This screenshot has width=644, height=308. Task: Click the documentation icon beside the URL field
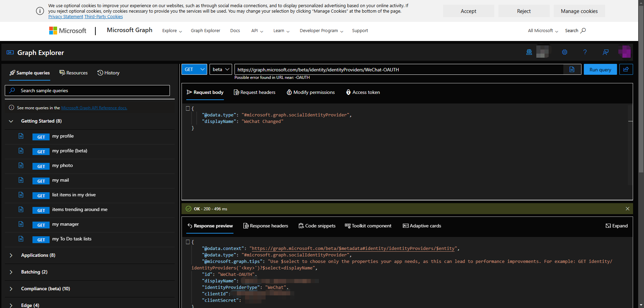[572, 69]
